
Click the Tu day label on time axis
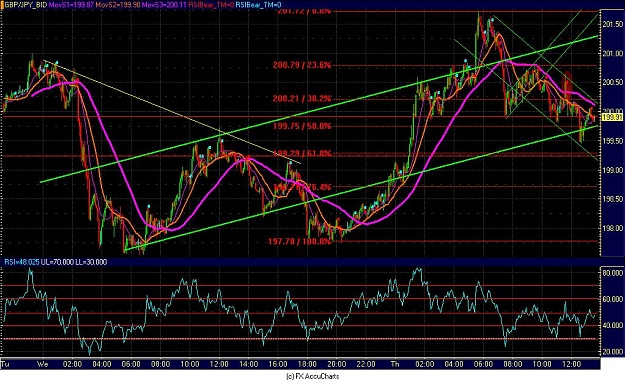point(5,364)
